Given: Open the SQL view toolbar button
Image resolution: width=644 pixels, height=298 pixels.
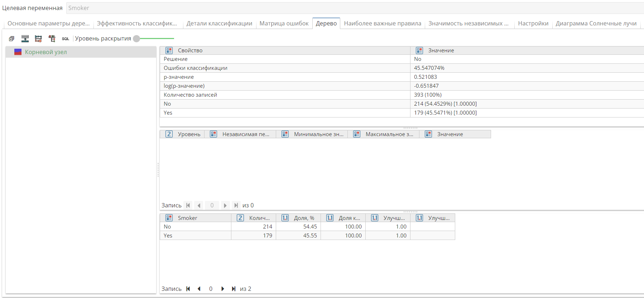Looking at the screenshot, I should (66, 39).
